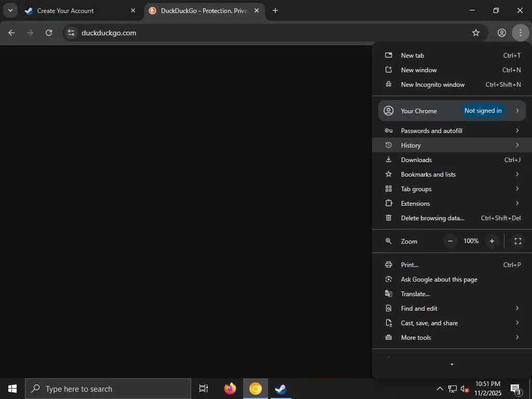The height and width of the screenshot is (399, 532).
Task: Select Print from the menu
Action: point(453,264)
